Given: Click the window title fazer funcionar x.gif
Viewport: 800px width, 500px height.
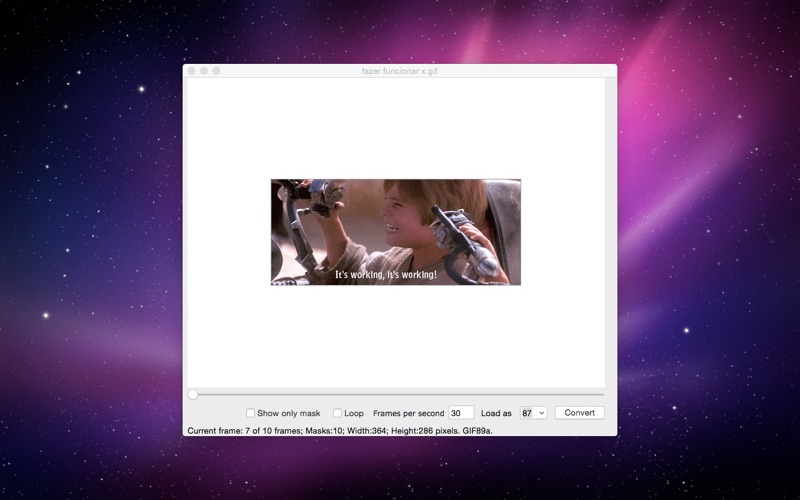Looking at the screenshot, I should (x=399, y=71).
